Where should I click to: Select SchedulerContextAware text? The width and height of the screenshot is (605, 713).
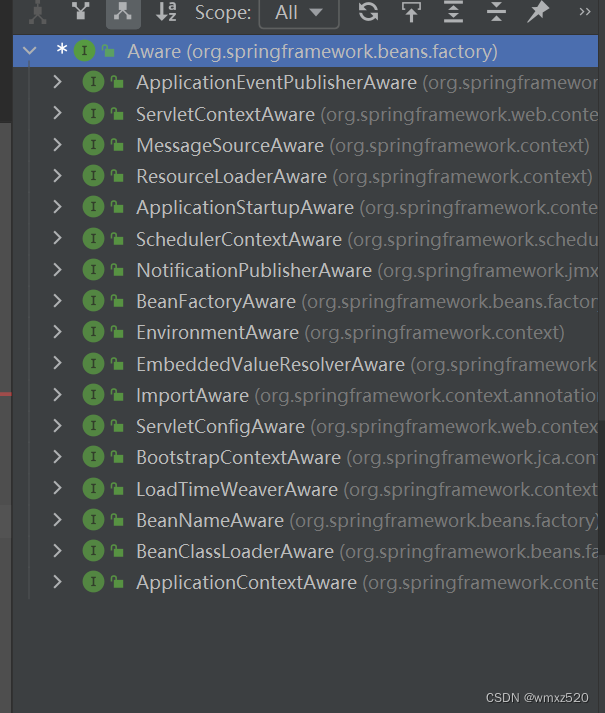click(x=239, y=239)
